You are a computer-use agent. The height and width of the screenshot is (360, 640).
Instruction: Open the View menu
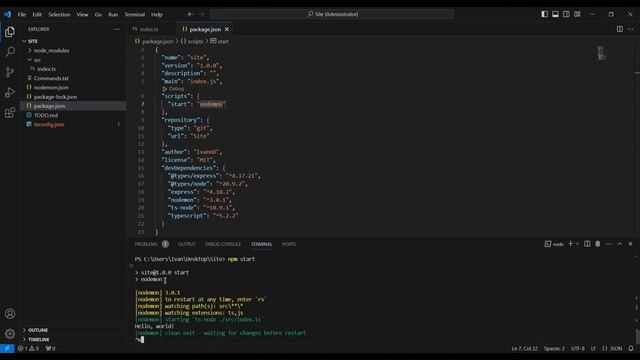tap(82, 14)
